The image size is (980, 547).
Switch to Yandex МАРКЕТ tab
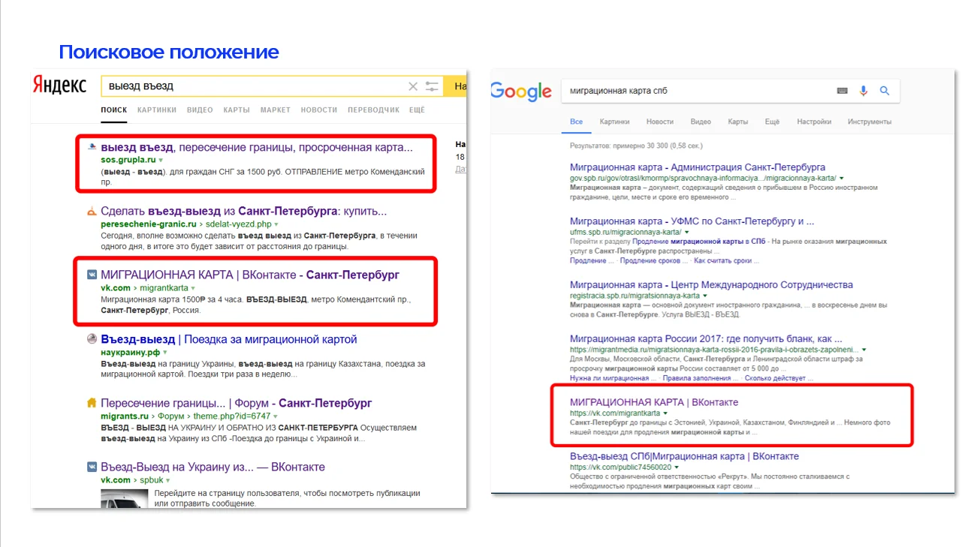coord(276,110)
